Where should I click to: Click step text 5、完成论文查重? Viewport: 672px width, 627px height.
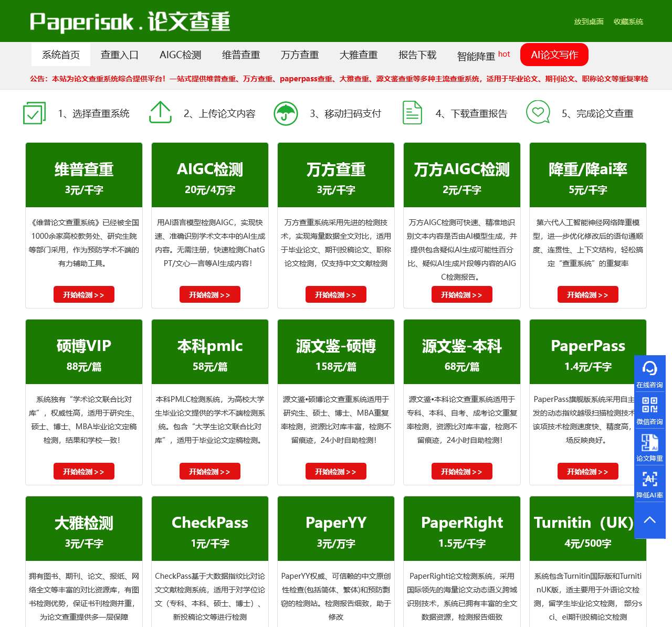[x=597, y=113]
